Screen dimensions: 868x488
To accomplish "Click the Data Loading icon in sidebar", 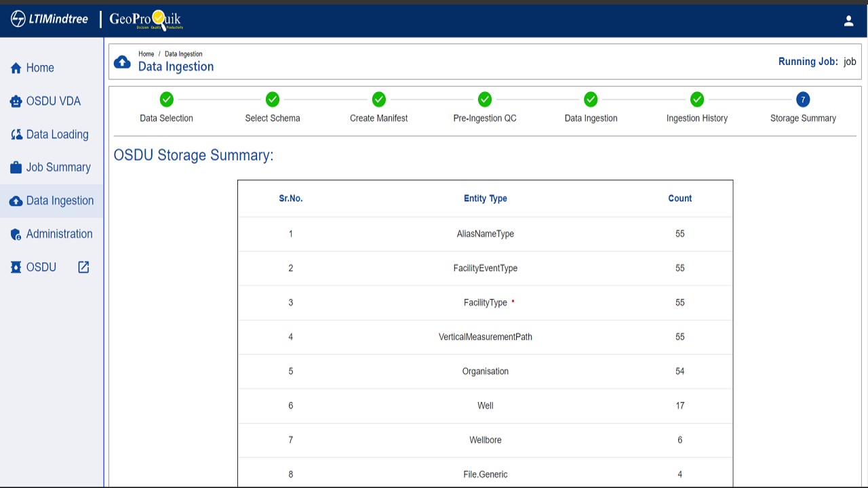I will 16,135.
